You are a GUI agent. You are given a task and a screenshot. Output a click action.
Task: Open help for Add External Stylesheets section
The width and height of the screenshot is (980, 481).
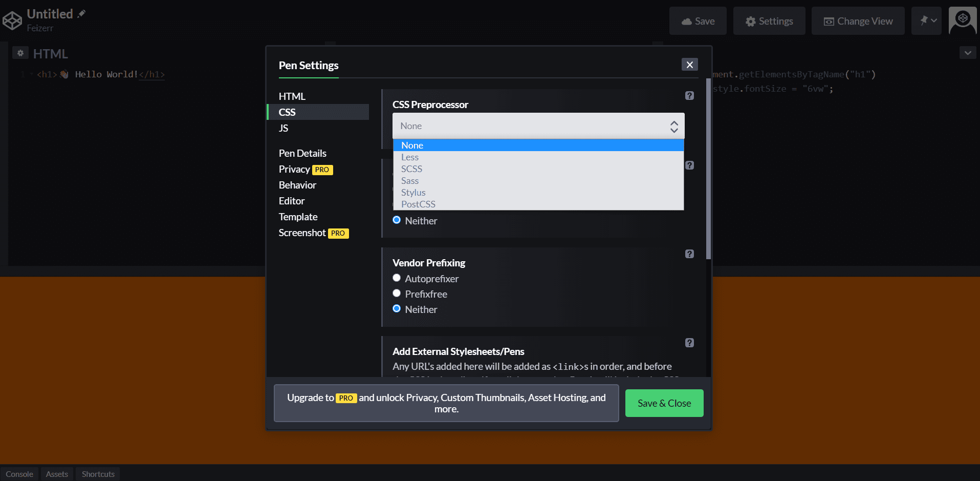coord(689,343)
